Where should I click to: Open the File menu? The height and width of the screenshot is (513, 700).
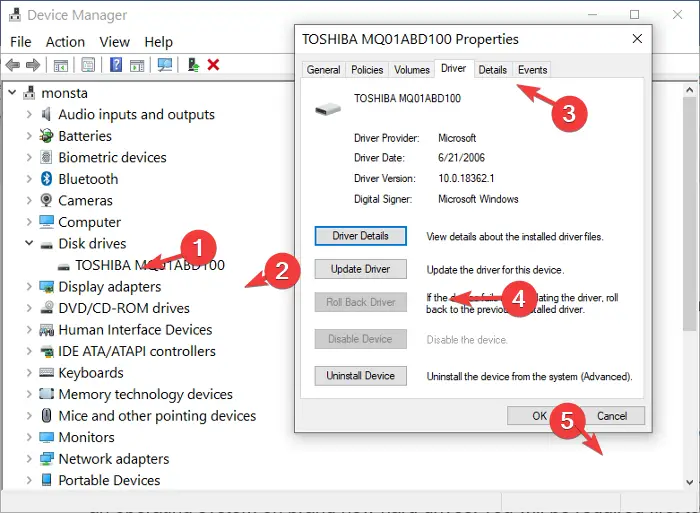coord(21,42)
